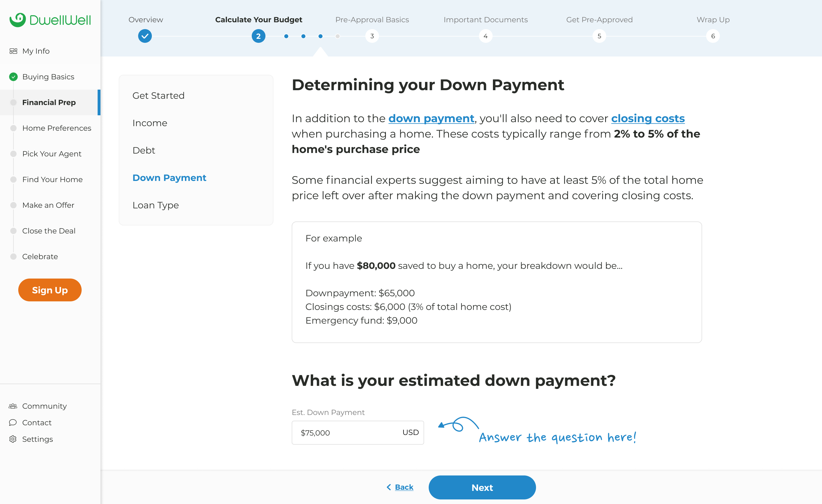This screenshot has height=504, width=822.
Task: Select step 4 Important Documents circle
Action: 485,36
